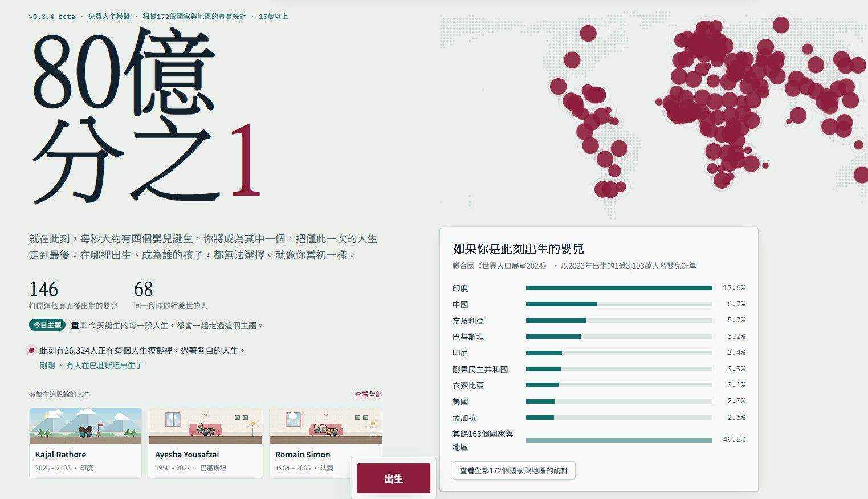Image resolution: width=868 pixels, height=499 pixels.
Task: Click the crimson 出生 button
Action: coord(393,478)
